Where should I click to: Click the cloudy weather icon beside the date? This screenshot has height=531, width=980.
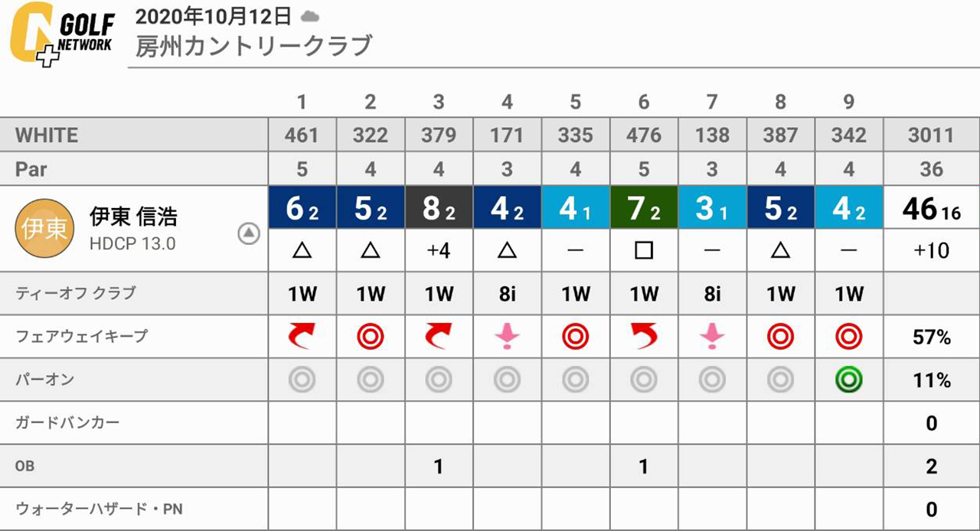point(309,16)
